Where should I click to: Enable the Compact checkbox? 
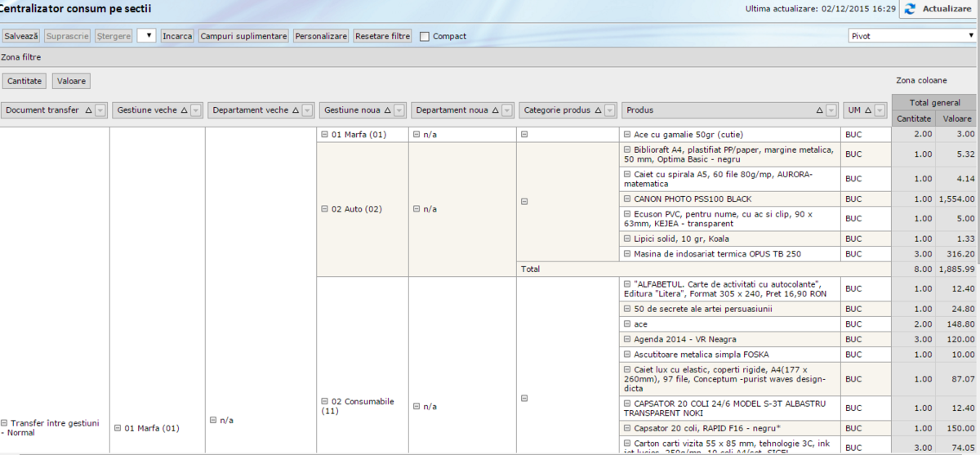(425, 37)
